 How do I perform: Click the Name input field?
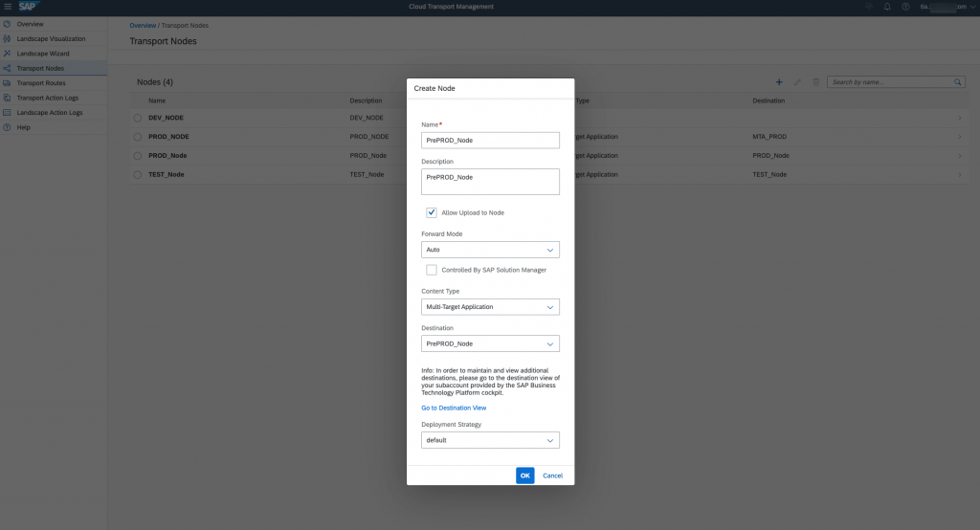pos(490,140)
